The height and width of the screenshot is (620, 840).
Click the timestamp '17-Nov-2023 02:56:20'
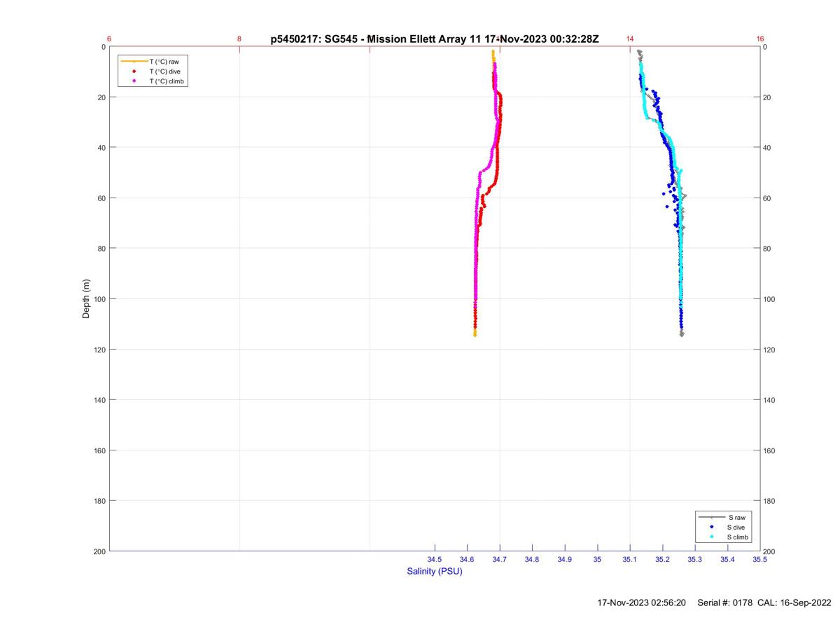coord(641,602)
